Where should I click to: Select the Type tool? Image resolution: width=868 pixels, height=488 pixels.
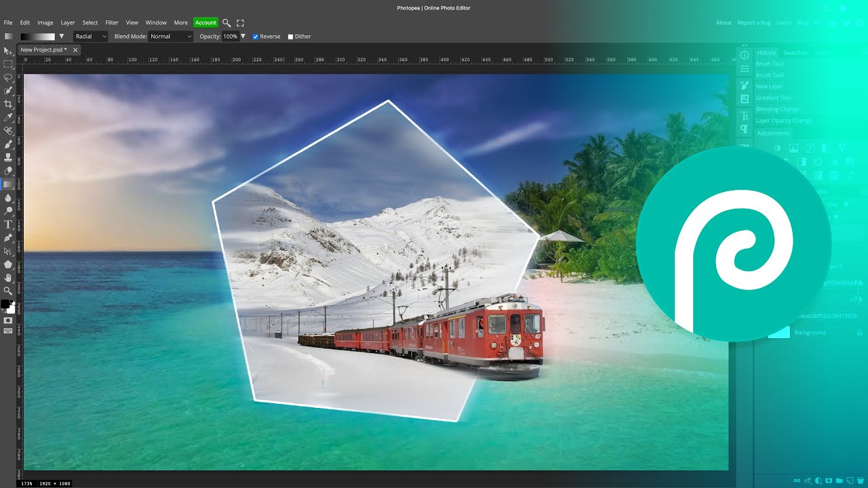(8, 224)
